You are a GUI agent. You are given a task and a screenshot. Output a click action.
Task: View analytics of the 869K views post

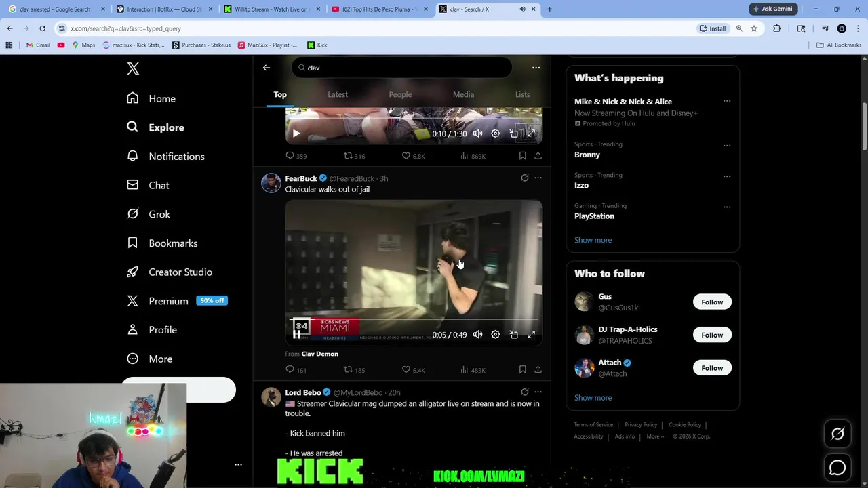click(x=473, y=156)
